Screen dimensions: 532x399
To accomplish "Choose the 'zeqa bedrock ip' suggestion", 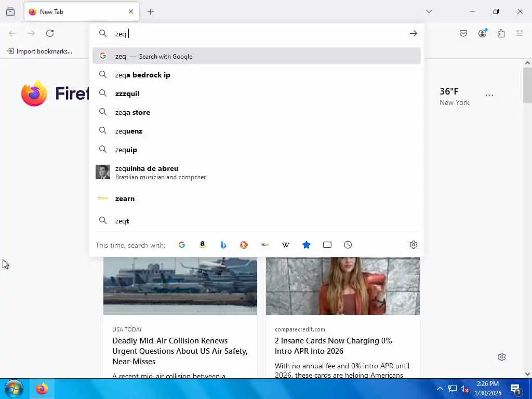I will [x=257, y=75].
